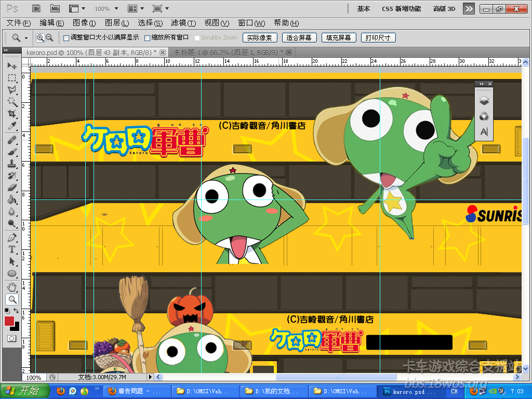Select the Clone Stamp tool
The width and height of the screenshot is (532, 399).
coord(12,164)
